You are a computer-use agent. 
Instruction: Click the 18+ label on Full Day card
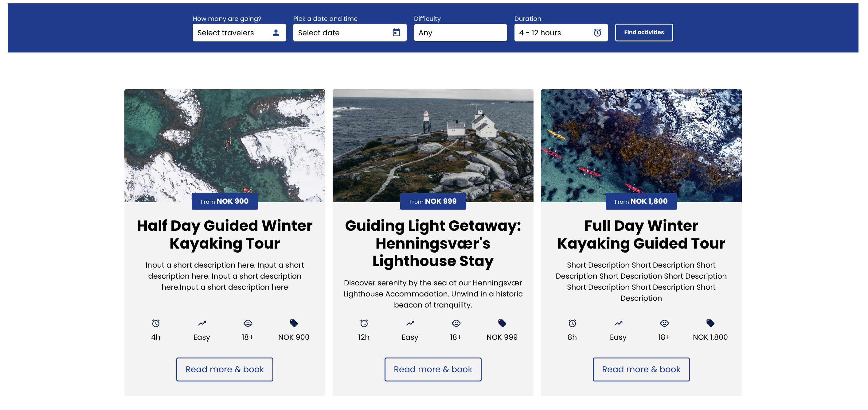664,337
